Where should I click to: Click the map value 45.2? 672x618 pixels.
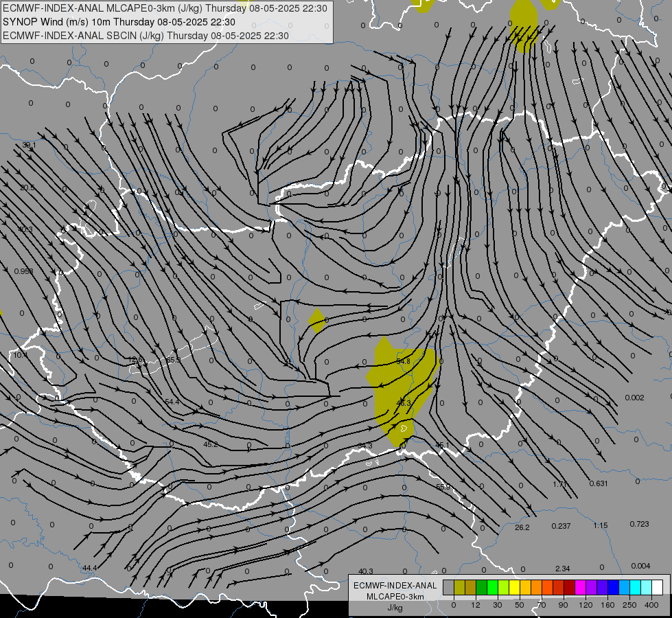[x=211, y=444]
